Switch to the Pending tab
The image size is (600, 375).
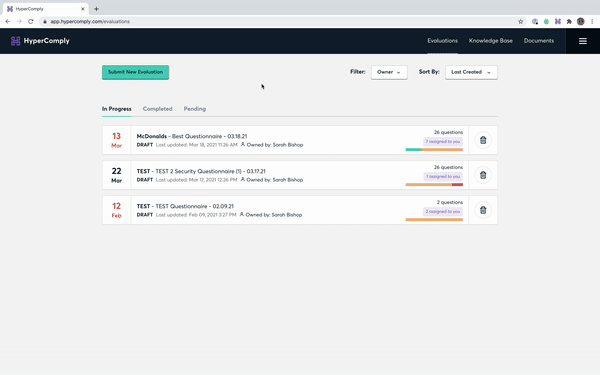pos(194,109)
